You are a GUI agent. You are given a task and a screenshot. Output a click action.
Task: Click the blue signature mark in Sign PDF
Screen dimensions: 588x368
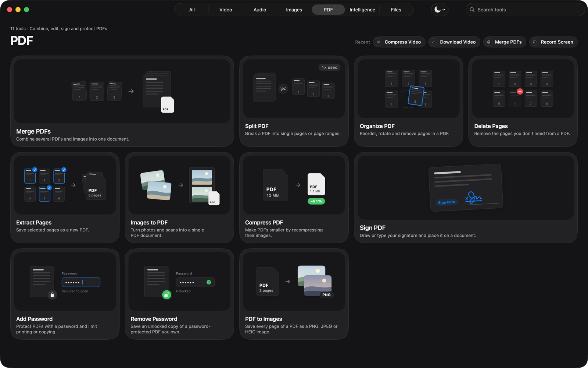(x=473, y=198)
